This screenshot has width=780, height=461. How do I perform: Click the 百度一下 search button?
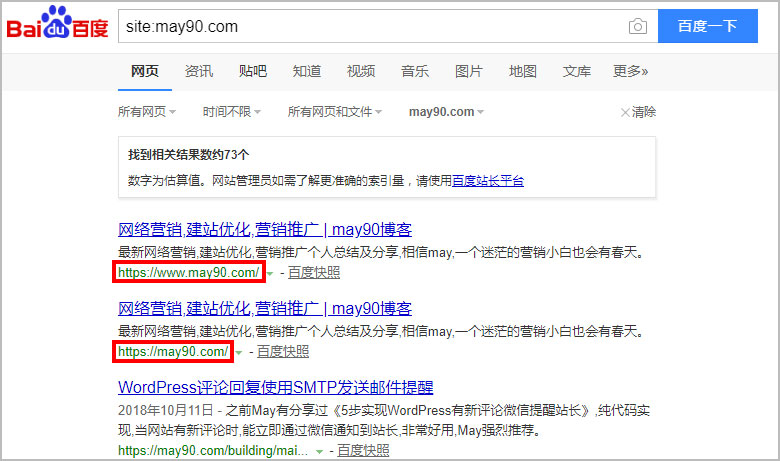[707, 26]
